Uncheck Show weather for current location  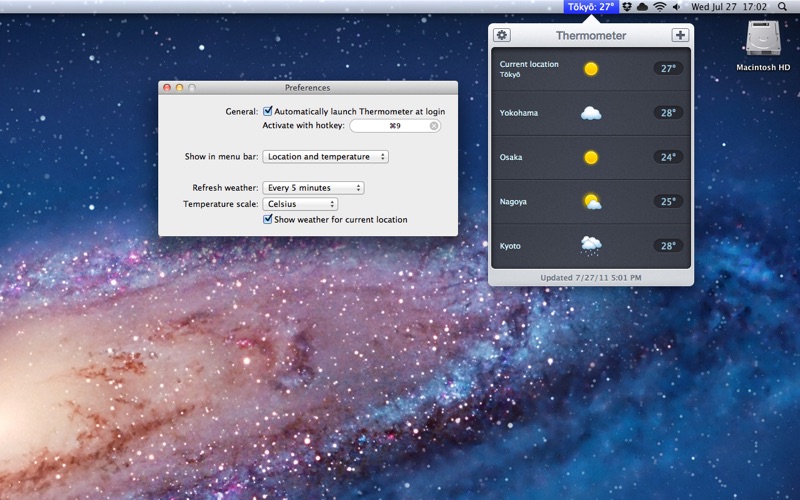(x=268, y=219)
